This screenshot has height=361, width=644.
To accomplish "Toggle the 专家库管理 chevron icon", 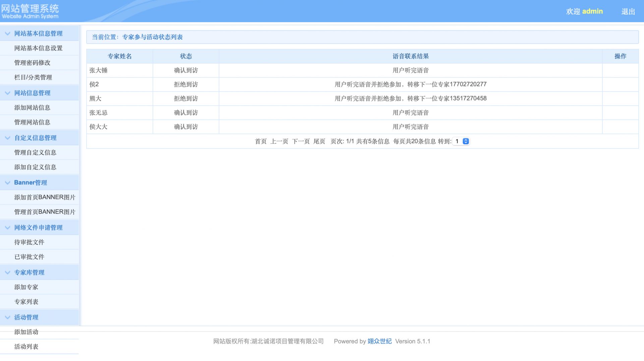I will click(x=7, y=273).
